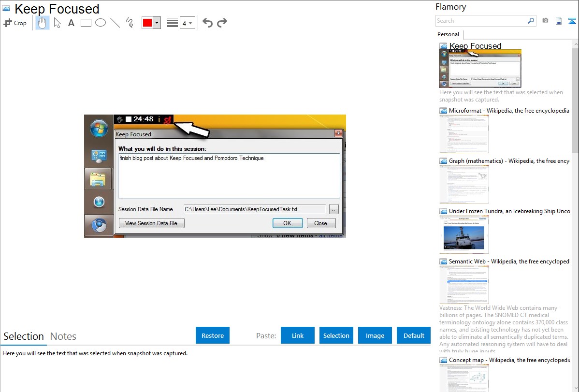Open the Under Frozen Tundra ship thumbnail
Viewport: 579px width, 392px height.
[464, 234]
